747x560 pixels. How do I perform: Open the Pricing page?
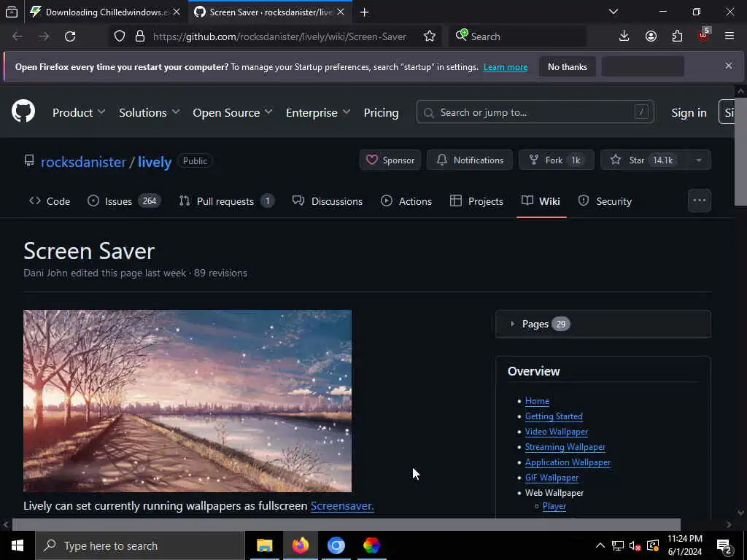(x=381, y=112)
